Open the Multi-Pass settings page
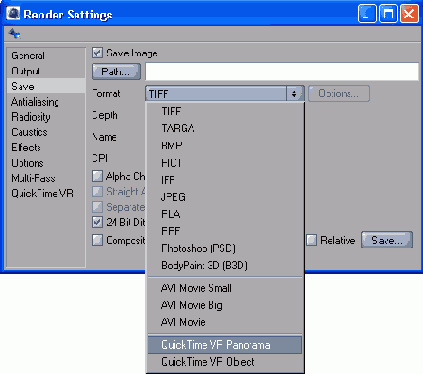Image resolution: width=423 pixels, height=374 pixels. tap(46, 178)
